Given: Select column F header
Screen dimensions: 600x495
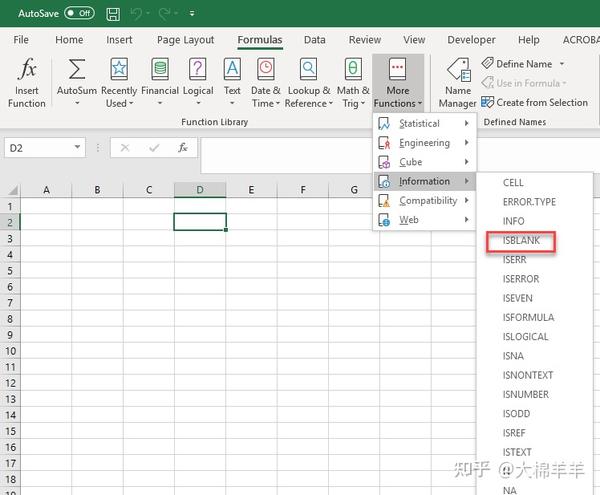Looking at the screenshot, I should tap(303, 190).
